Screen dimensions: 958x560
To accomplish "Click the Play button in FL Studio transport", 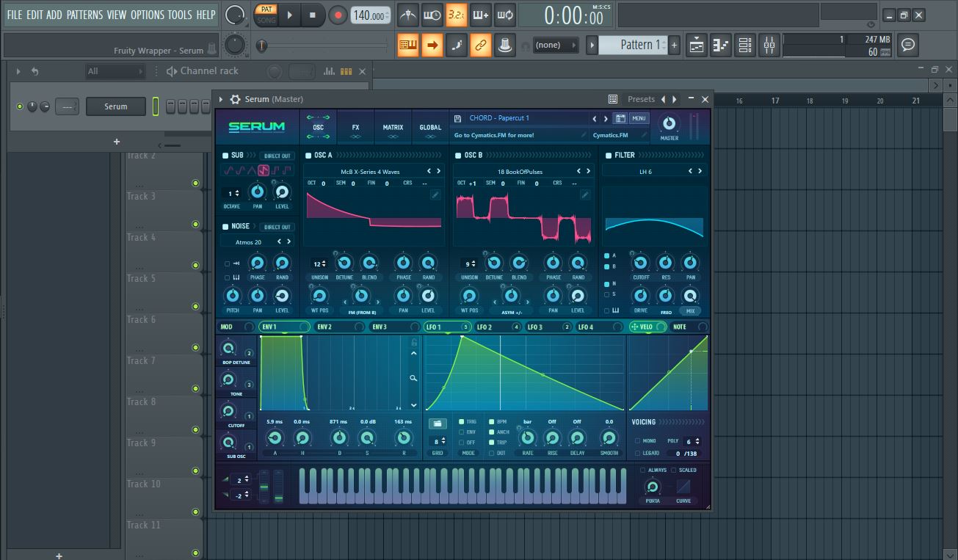I will [290, 15].
